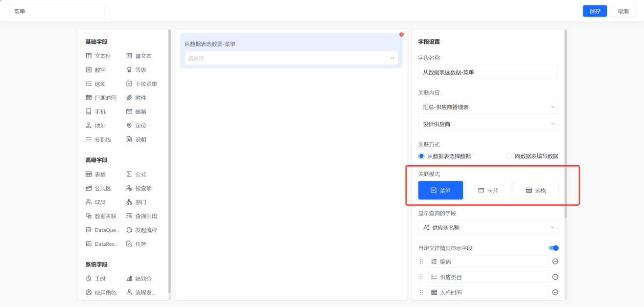Add the 数据关联 data relation field
This screenshot has height=307, width=644.
click(x=101, y=216)
